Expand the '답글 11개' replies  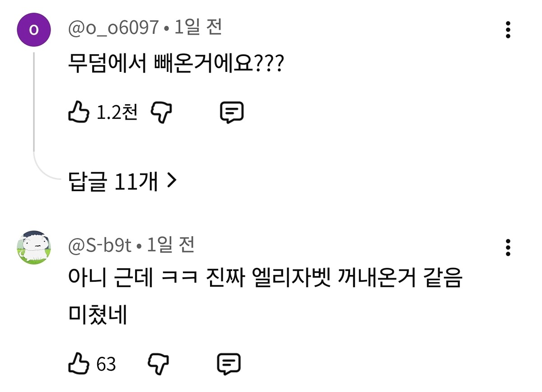click(121, 182)
